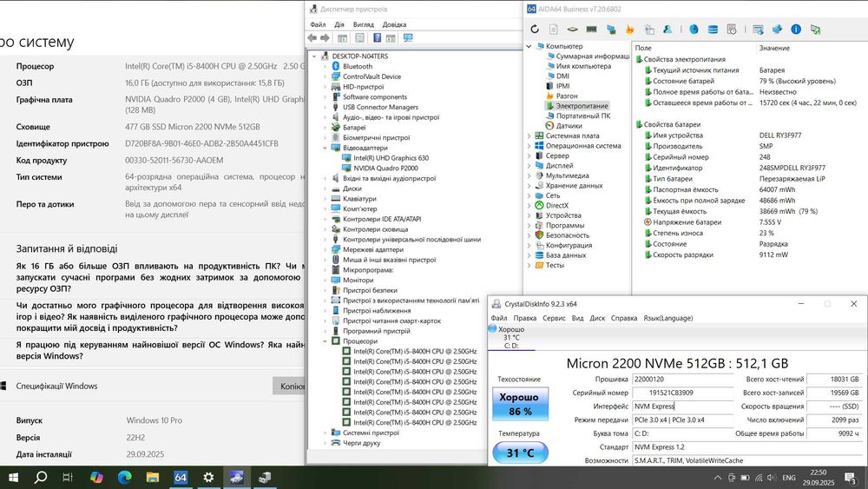Image resolution: width=868 pixels, height=489 pixels.
Task: Expand Диски node in Device Manager
Action: (325, 188)
